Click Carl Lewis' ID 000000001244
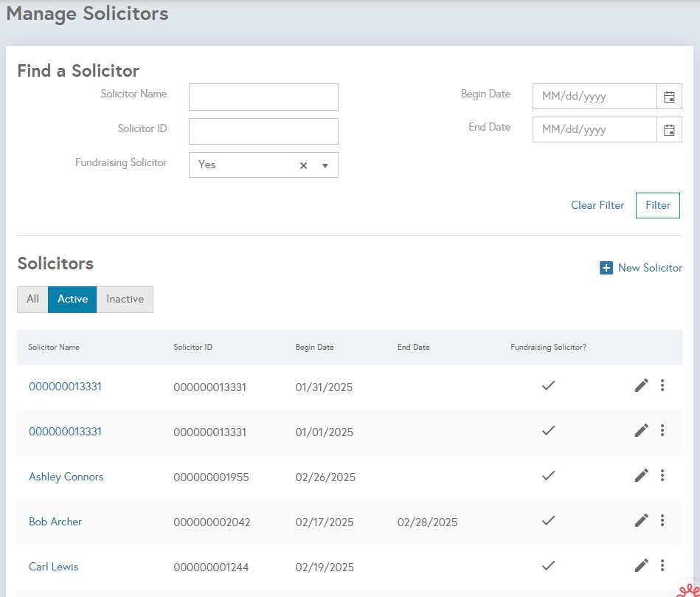700x597 pixels. tap(211, 567)
